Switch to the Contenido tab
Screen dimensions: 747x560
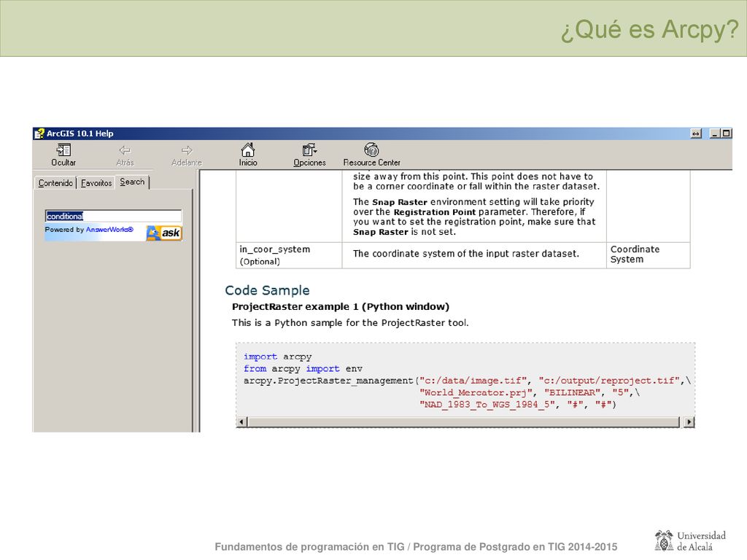click(55, 183)
